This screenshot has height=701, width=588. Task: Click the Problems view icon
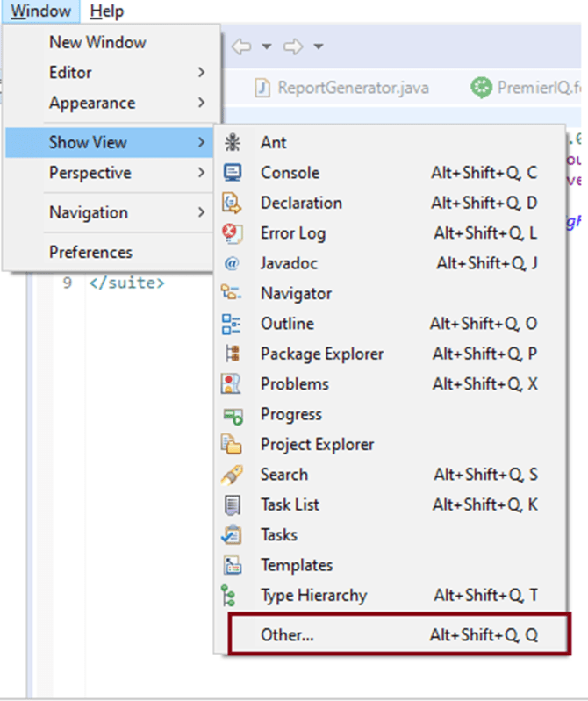tap(233, 384)
